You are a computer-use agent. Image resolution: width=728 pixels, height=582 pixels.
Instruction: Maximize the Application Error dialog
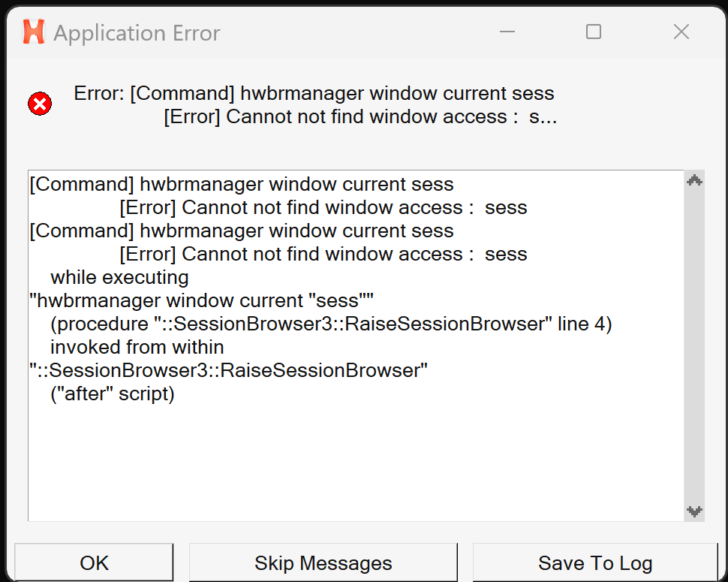pyautogui.click(x=594, y=32)
